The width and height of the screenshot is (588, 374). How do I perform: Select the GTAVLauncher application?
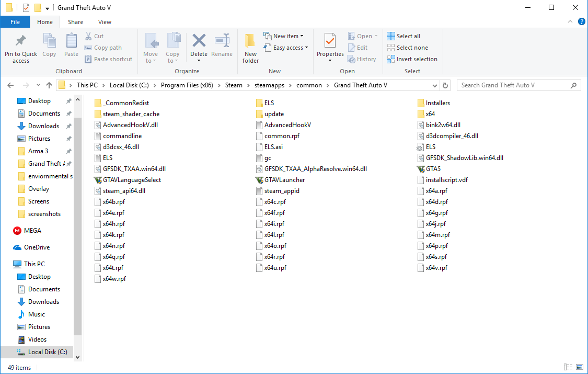pyautogui.click(x=280, y=180)
